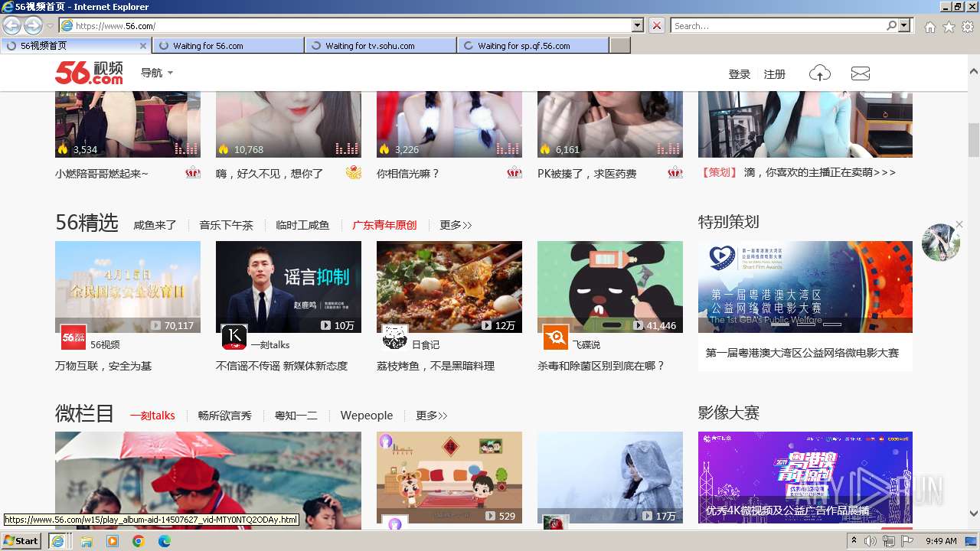
Task: Select the Wepeople column tab
Action: pyautogui.click(x=366, y=416)
